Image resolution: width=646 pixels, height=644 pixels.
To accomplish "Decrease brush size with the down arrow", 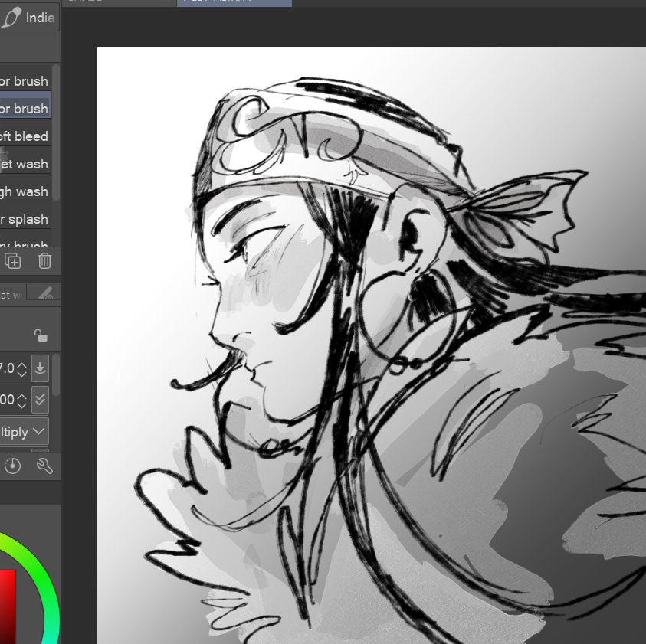I will point(21,373).
